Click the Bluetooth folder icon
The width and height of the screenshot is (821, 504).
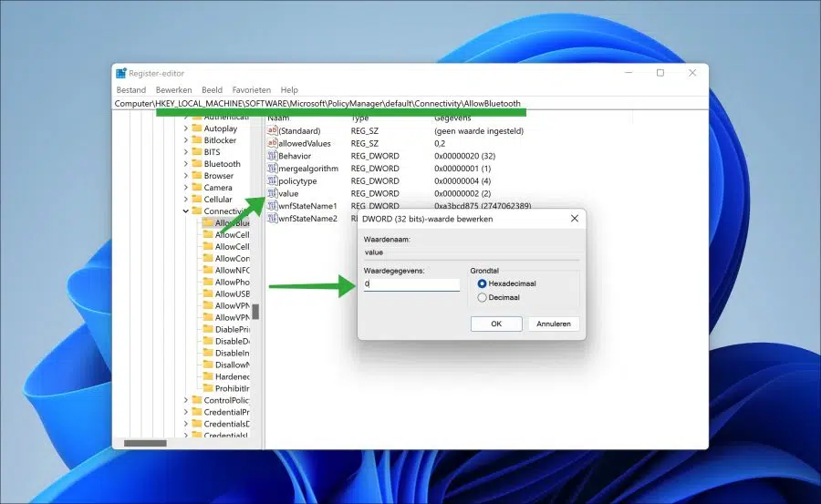(x=197, y=164)
